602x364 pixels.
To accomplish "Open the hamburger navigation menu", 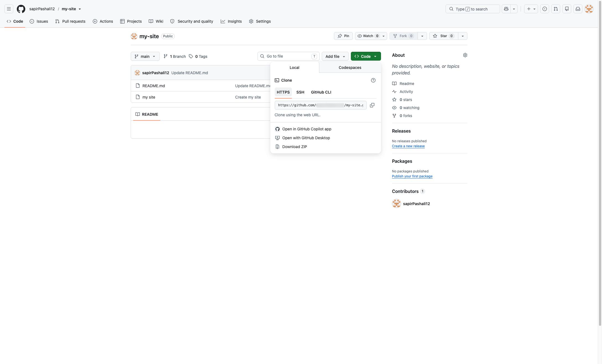I will (9, 9).
